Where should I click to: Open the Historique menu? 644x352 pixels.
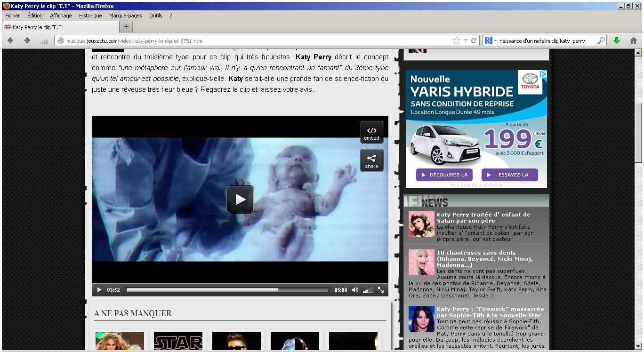point(90,16)
